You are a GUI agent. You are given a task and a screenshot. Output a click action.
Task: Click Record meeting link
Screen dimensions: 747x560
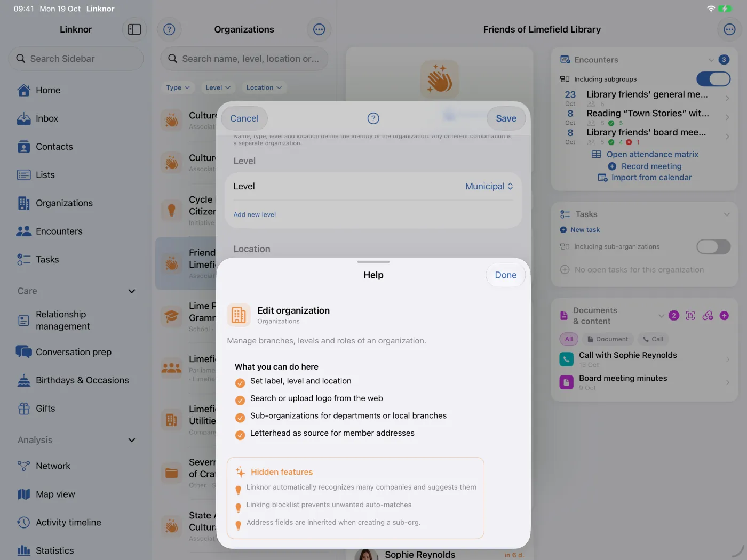(x=651, y=166)
